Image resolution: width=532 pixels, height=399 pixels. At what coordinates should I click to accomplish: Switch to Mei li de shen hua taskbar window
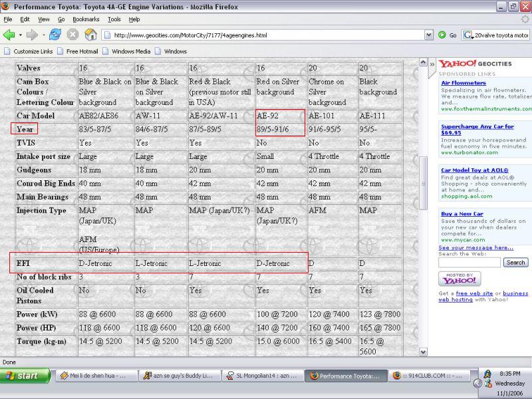coord(96,376)
